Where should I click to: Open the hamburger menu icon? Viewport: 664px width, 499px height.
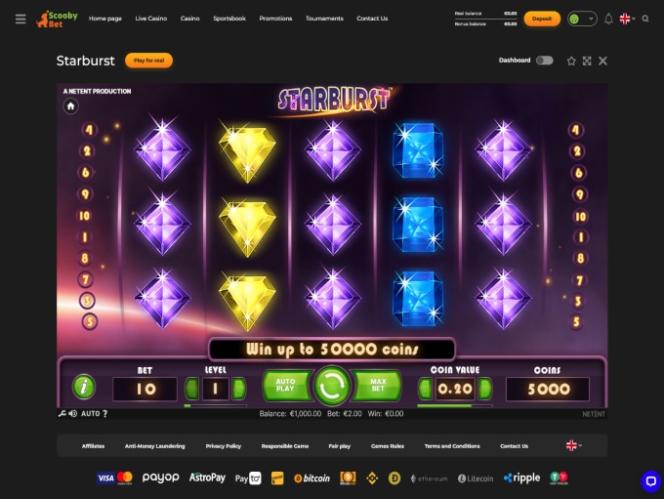(20, 19)
